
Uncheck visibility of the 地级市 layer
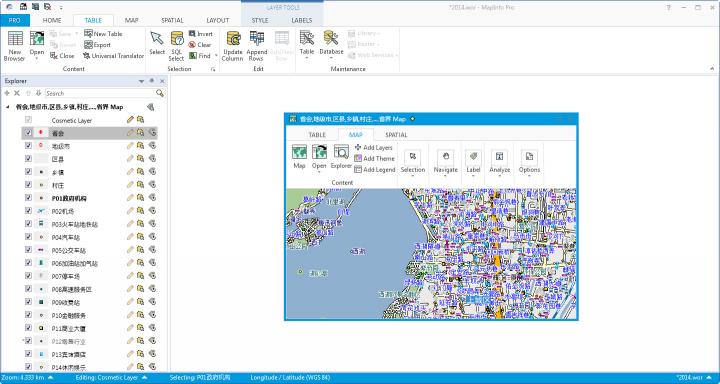(28, 146)
